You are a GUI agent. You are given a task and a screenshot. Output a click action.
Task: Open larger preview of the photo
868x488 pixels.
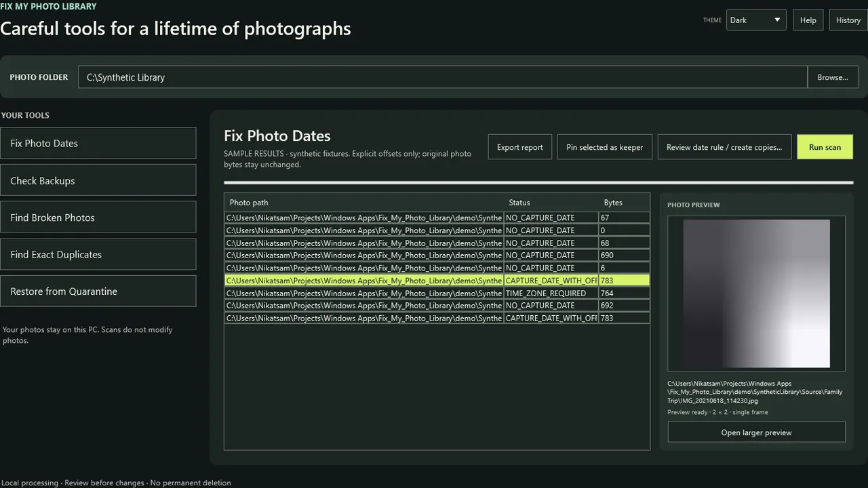(x=756, y=432)
